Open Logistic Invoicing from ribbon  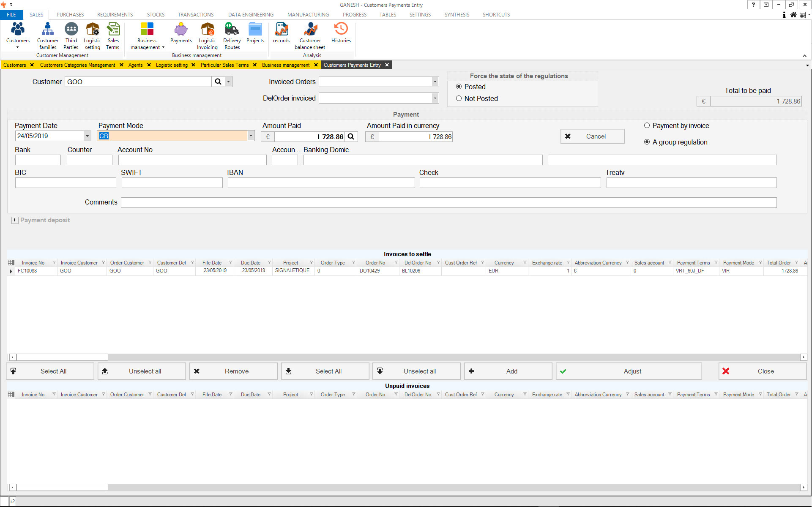[207, 35]
